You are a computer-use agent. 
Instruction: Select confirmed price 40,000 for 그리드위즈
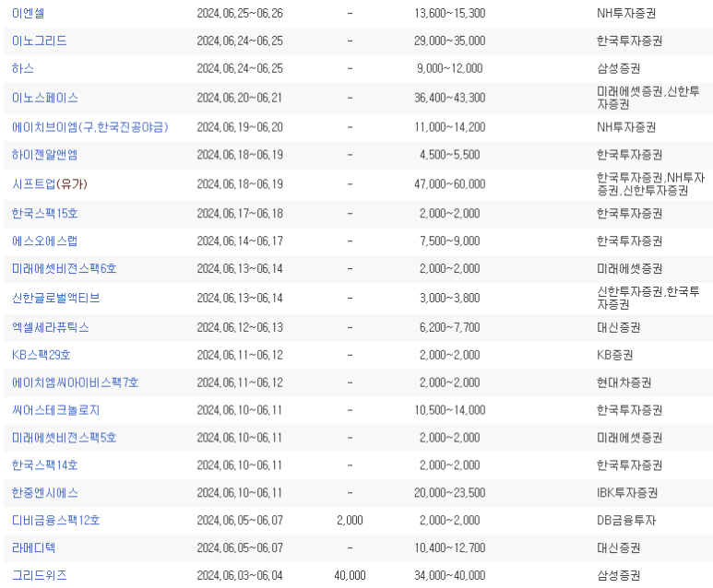coord(350,575)
